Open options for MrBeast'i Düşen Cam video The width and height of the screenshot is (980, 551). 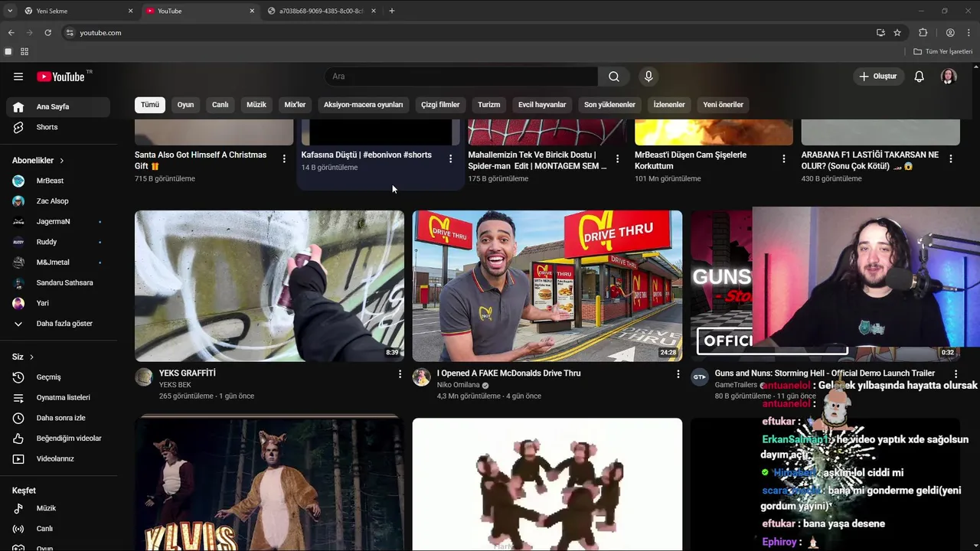point(783,159)
